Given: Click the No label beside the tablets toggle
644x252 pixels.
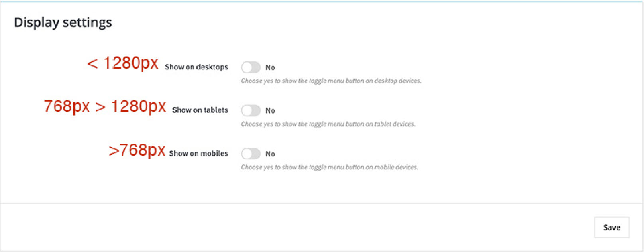Looking at the screenshot, I should (270, 110).
